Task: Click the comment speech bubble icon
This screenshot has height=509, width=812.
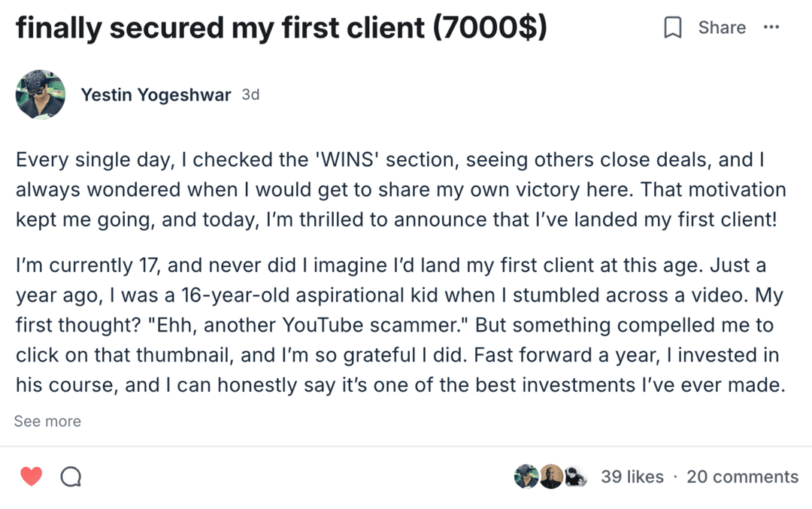Action: (71, 476)
